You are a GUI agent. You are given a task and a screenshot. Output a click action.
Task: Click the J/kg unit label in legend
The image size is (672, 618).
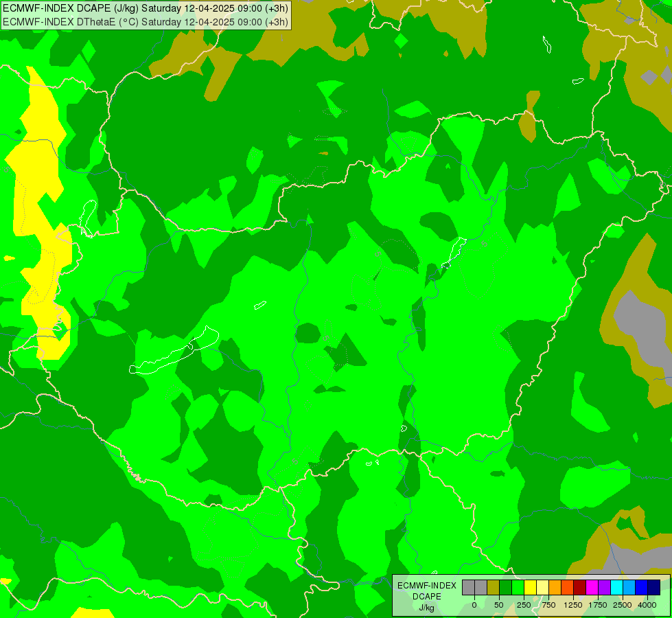tap(426, 608)
